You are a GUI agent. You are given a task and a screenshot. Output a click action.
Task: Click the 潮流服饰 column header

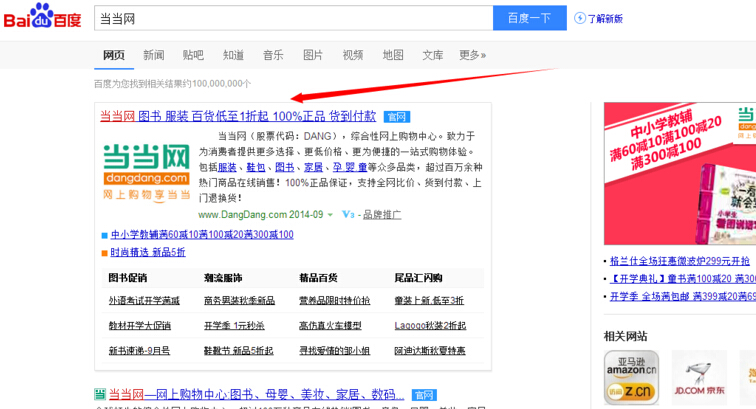click(223, 278)
